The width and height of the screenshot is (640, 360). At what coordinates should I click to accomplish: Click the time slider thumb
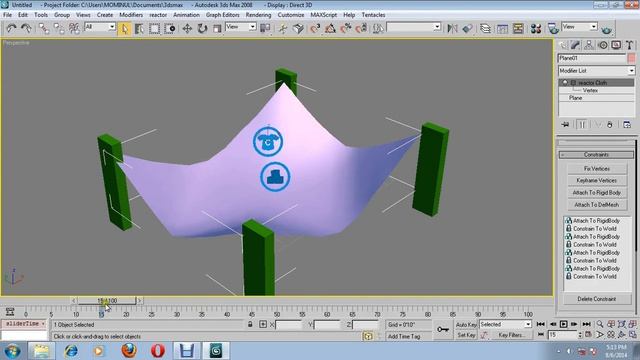[x=107, y=301]
